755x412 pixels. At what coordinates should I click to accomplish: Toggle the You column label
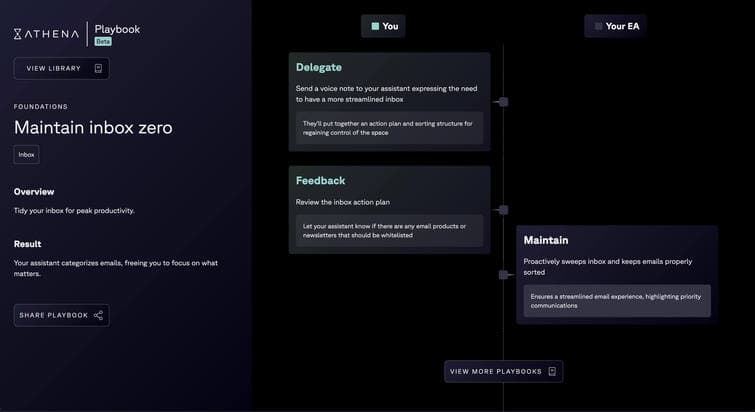coord(383,26)
